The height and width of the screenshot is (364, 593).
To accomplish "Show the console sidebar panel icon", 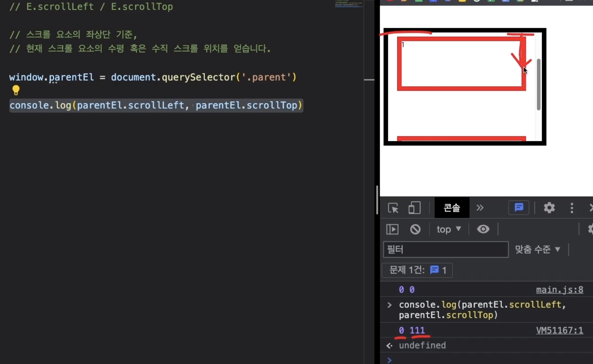I will coord(392,229).
